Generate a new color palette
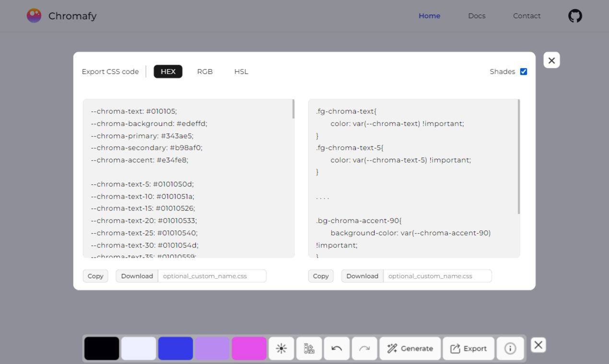 [x=410, y=348]
